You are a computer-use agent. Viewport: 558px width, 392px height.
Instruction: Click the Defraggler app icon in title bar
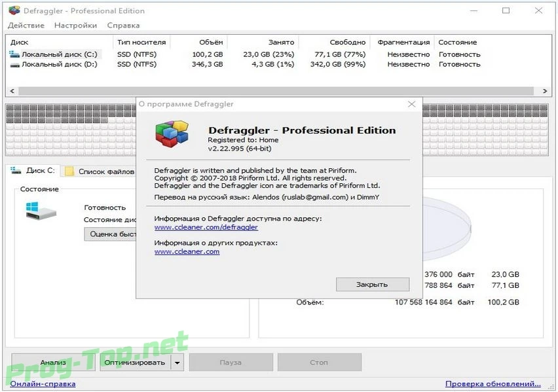(14, 10)
